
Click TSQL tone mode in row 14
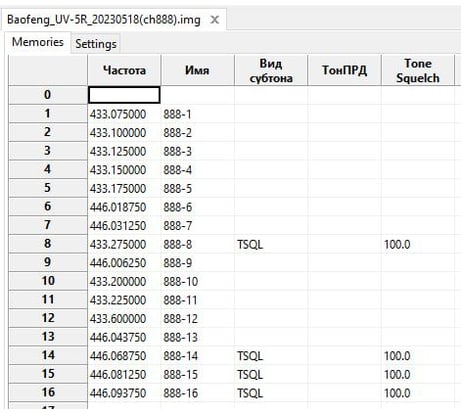click(x=271, y=356)
